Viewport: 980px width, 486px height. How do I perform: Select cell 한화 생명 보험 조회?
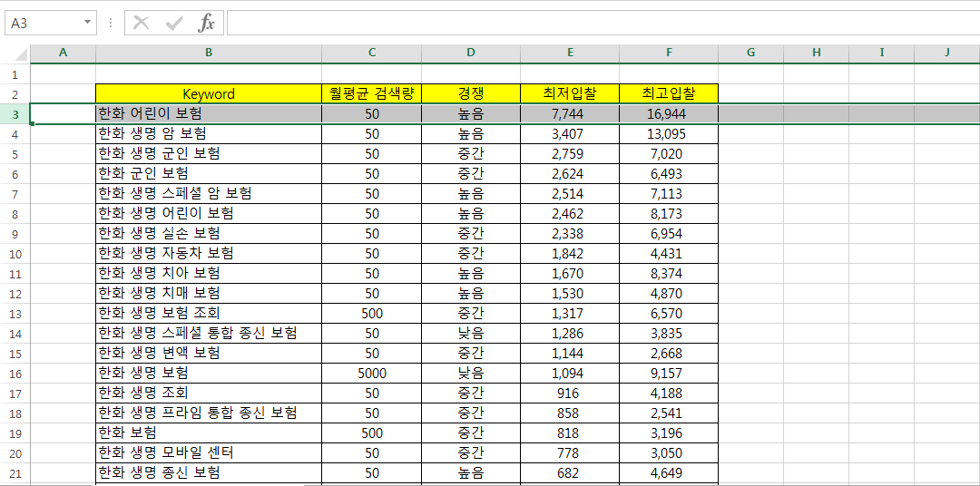coord(209,313)
